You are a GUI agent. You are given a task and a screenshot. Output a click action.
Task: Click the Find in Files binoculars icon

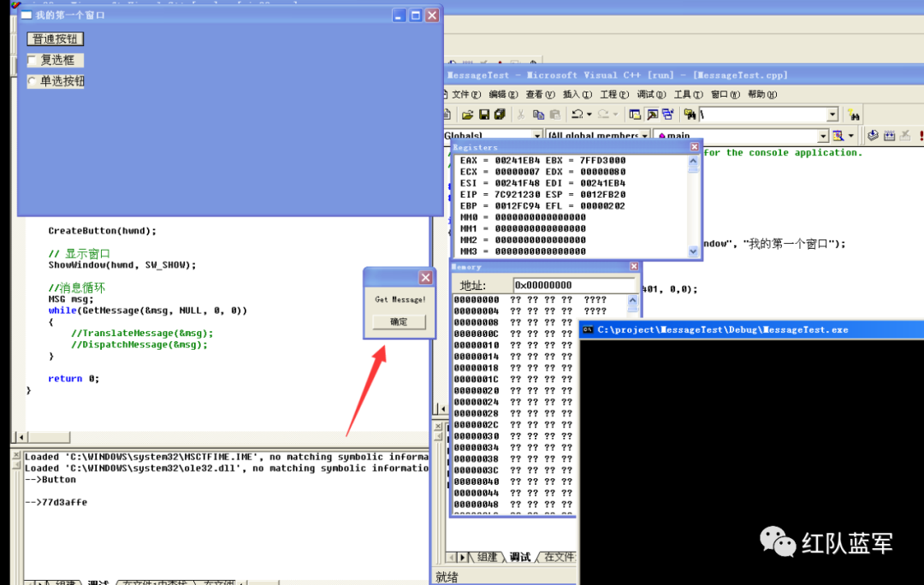690,115
